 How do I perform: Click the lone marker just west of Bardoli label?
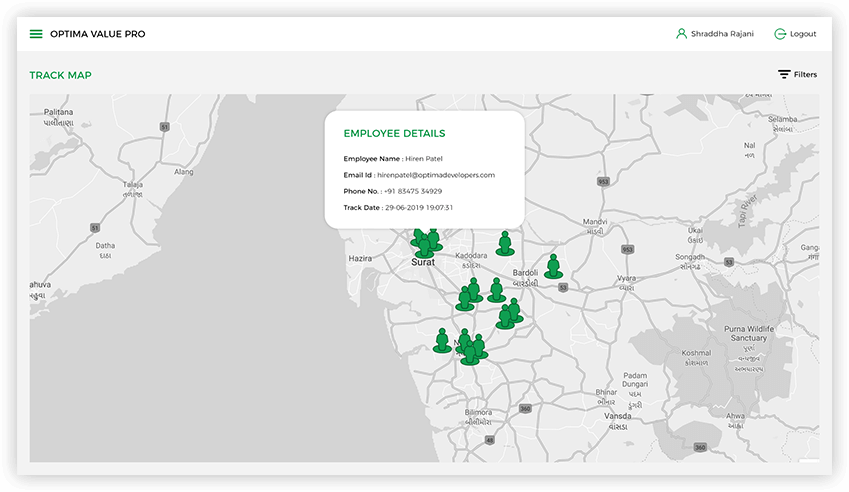click(496, 291)
